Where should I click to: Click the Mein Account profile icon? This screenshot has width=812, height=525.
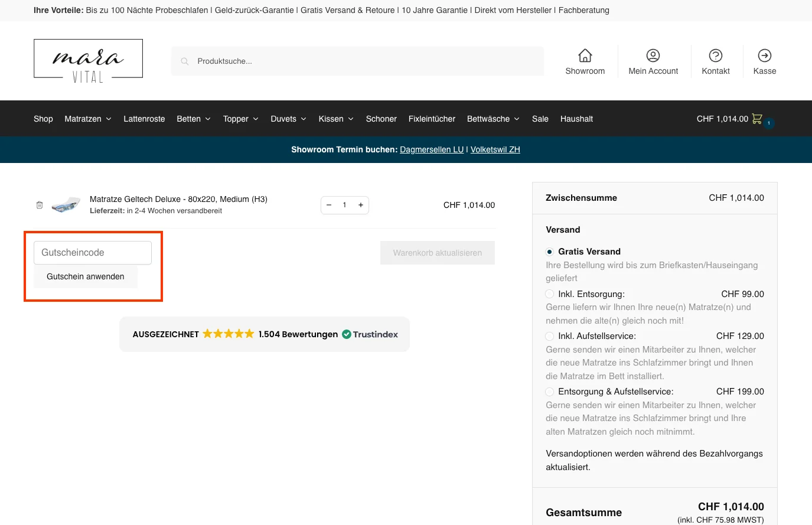click(653, 55)
